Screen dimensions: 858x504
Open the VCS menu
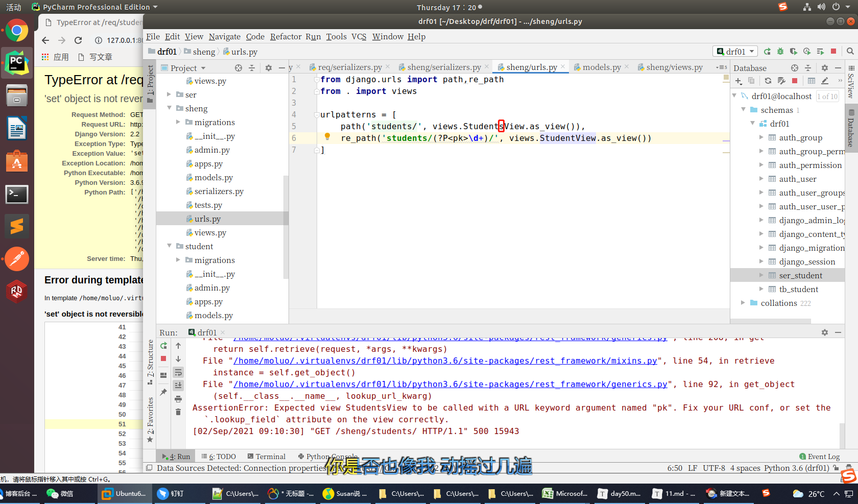click(359, 37)
